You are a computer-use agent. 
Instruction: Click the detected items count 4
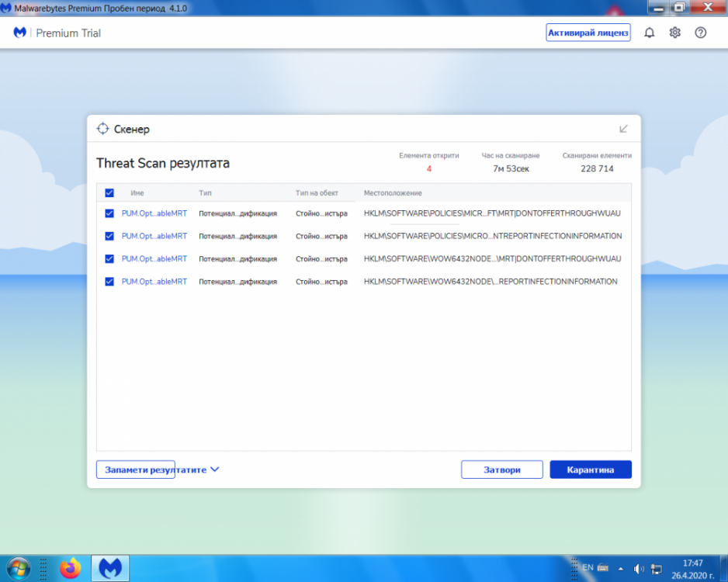click(x=429, y=168)
